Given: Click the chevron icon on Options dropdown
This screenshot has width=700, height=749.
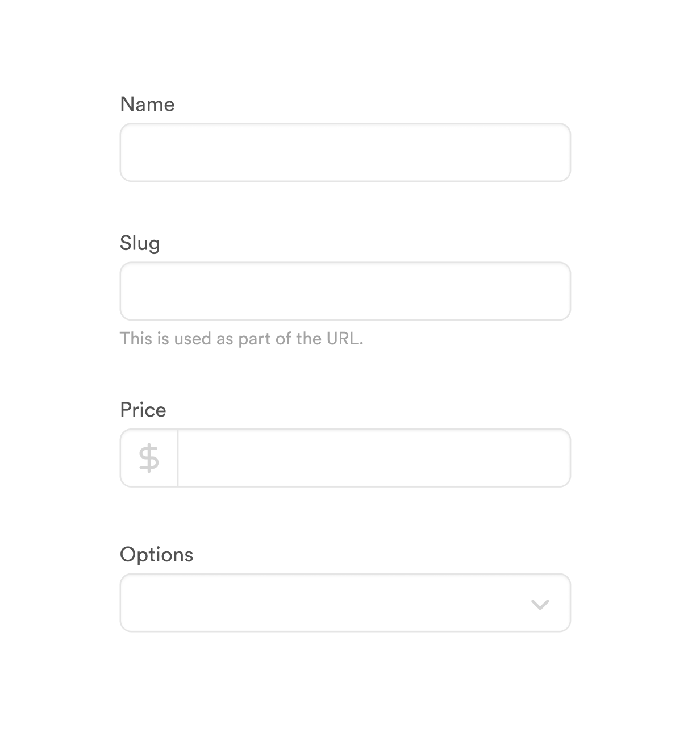Looking at the screenshot, I should (x=540, y=603).
